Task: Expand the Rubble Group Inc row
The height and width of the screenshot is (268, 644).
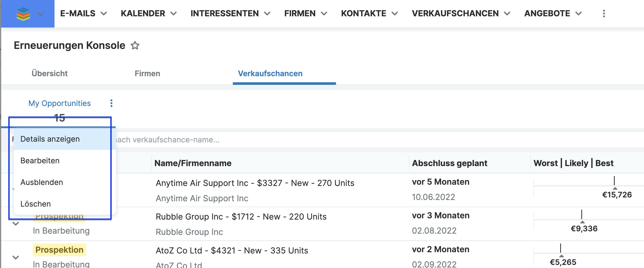Action: [x=16, y=224]
